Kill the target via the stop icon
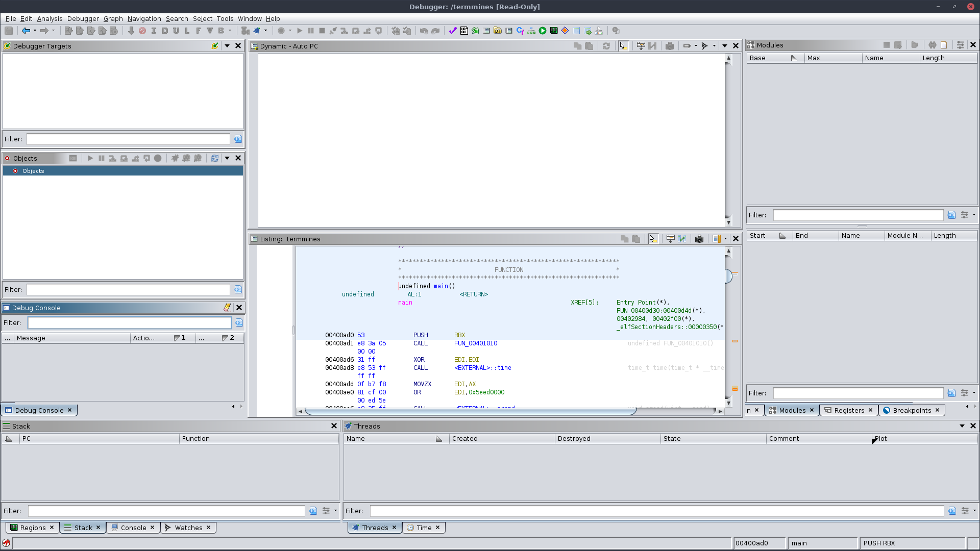The height and width of the screenshot is (551, 980). tap(322, 31)
